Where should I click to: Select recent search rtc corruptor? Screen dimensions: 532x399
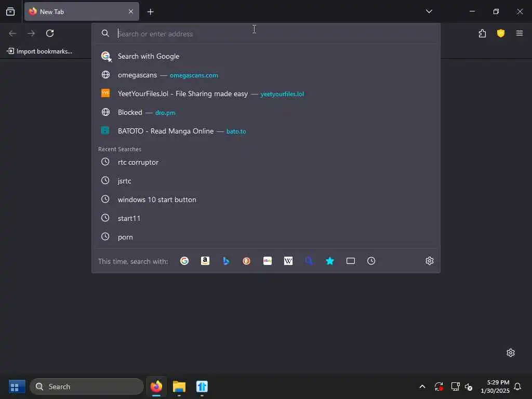click(266, 162)
